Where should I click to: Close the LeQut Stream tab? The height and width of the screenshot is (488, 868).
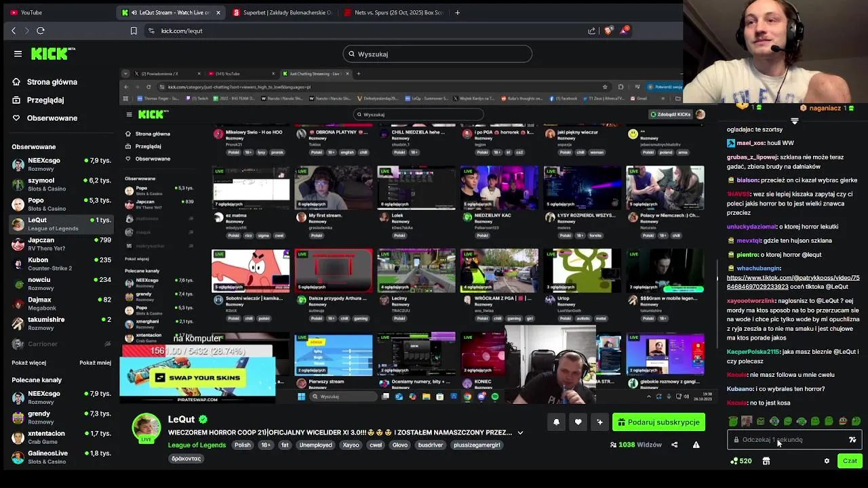click(218, 12)
